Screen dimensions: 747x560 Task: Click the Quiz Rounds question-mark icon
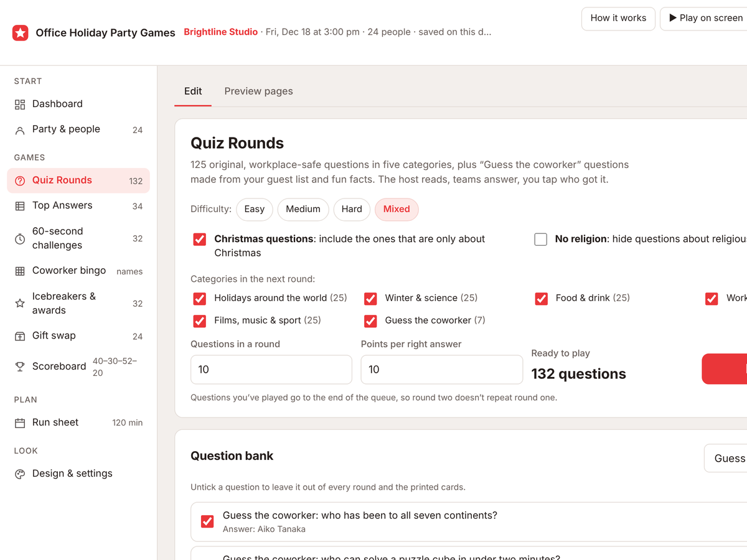pyautogui.click(x=20, y=180)
